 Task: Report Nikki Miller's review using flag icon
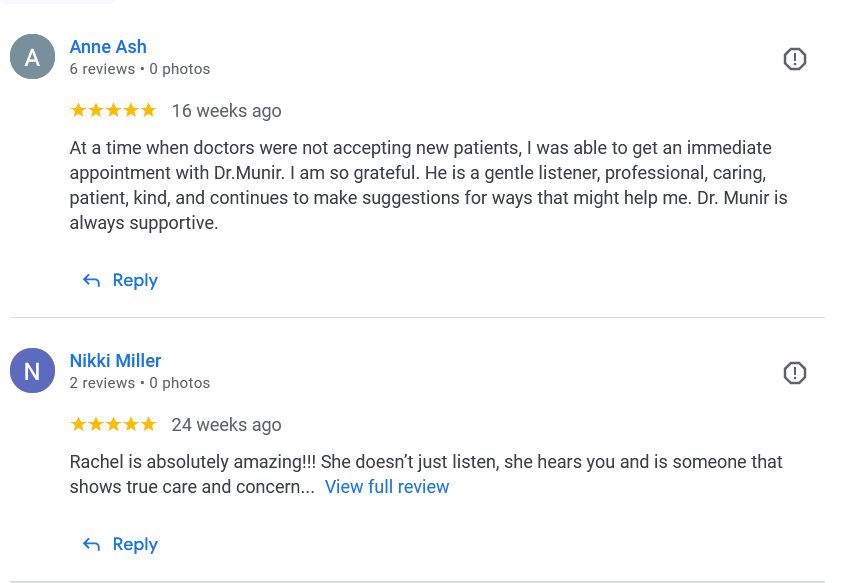click(x=794, y=373)
